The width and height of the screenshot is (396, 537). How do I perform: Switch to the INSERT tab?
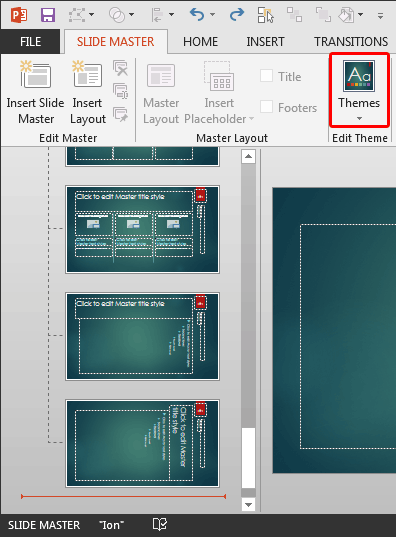point(265,42)
